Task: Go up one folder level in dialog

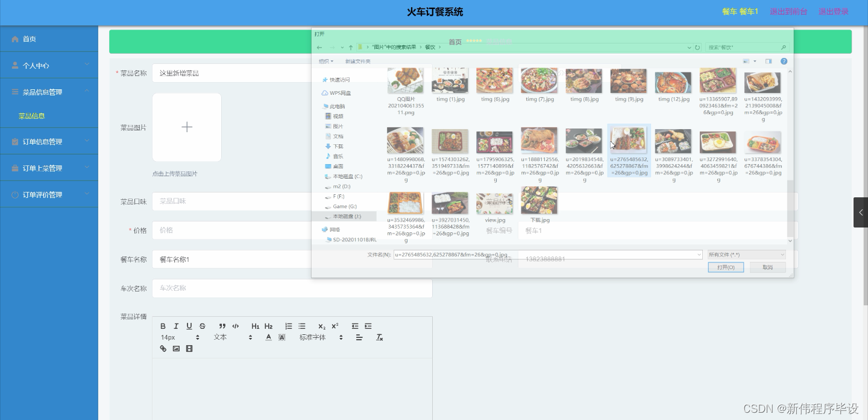Action: [x=351, y=47]
